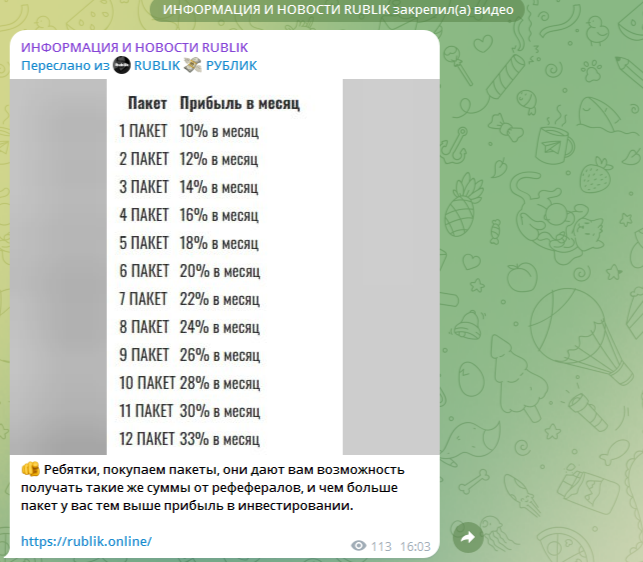Click the '12% в месяц' value
643x562 pixels.
coord(219,159)
